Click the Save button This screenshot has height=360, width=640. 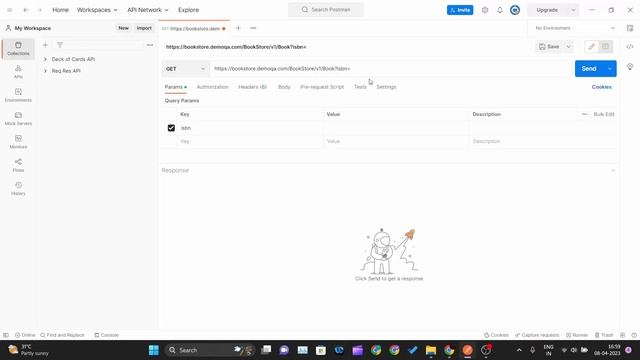[x=549, y=47]
